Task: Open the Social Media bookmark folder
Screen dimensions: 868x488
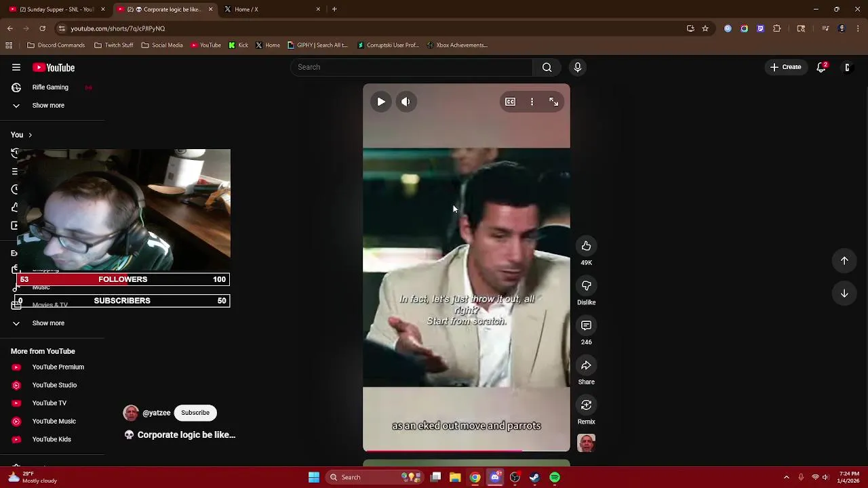Action: [x=162, y=45]
